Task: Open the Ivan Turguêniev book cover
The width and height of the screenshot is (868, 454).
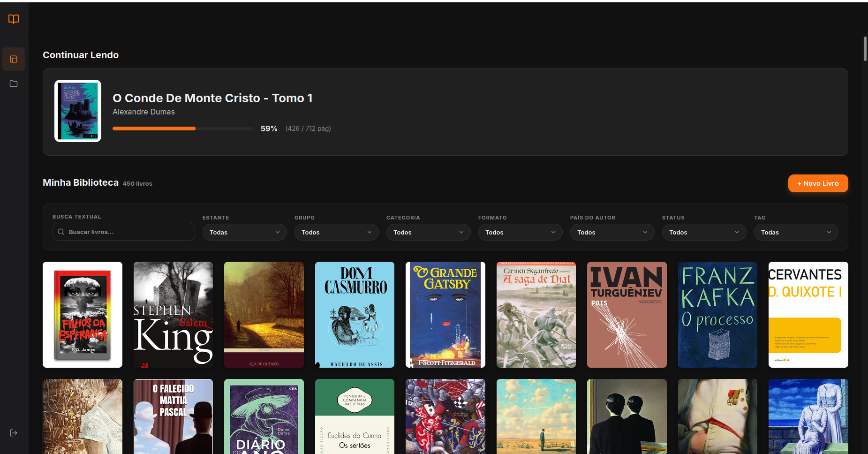Action: click(627, 315)
